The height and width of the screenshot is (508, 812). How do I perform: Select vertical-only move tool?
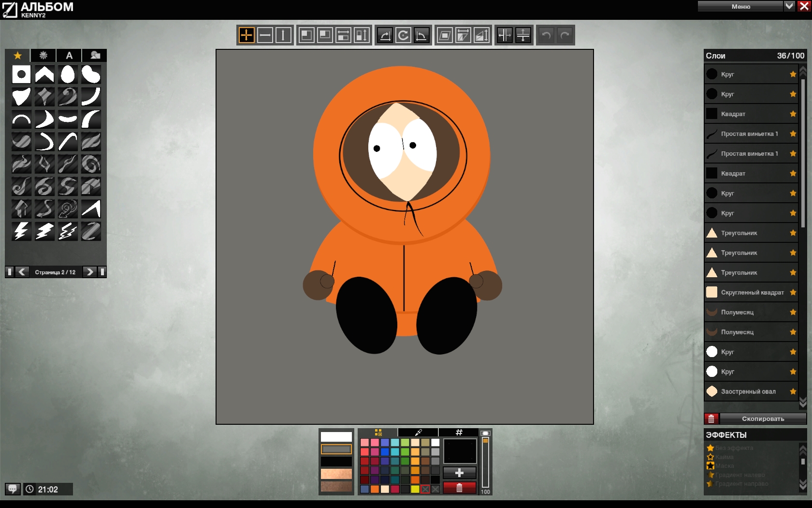tap(283, 35)
